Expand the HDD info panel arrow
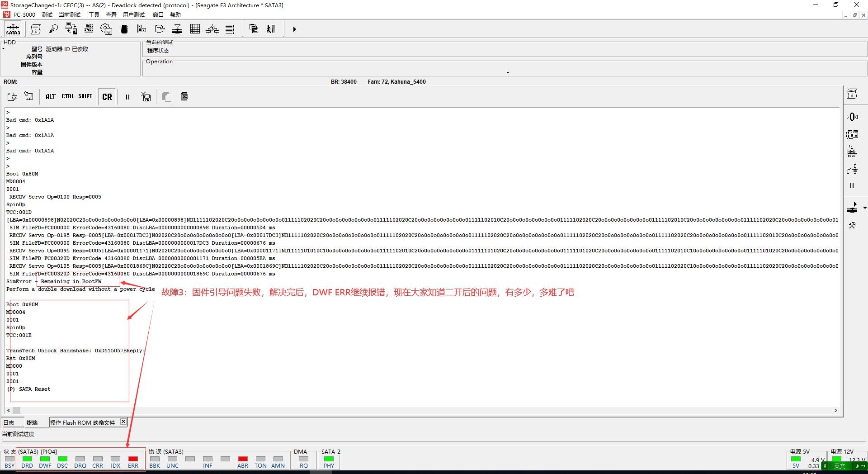Image resolution: width=868 pixels, height=474 pixels. click(x=3, y=49)
